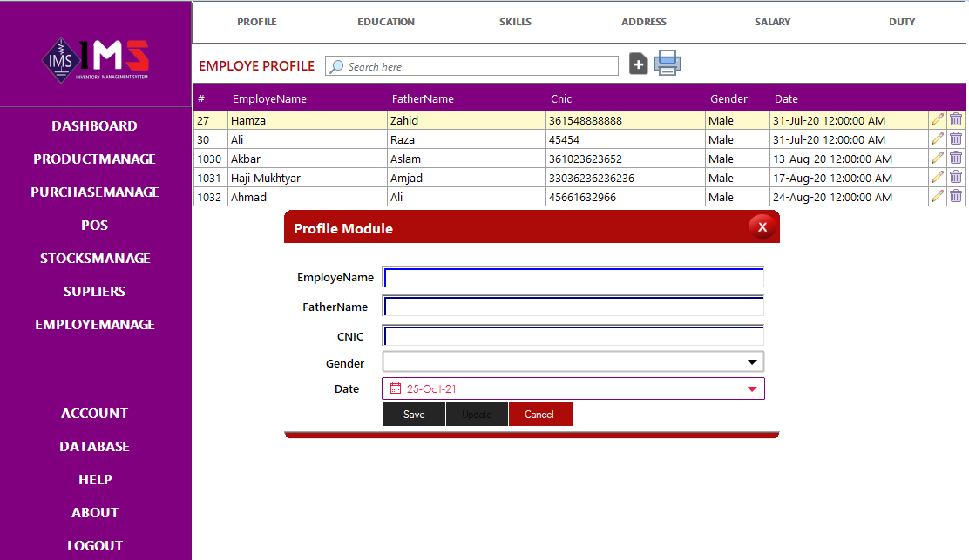Switch to the SKILLS tab
This screenshot has width=969, height=560.
point(515,22)
